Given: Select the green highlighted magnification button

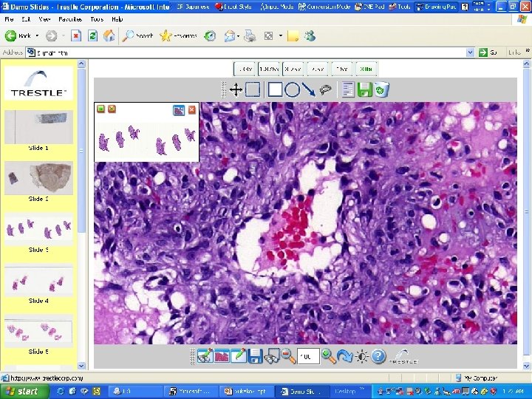Looking at the screenshot, I should 366,69.
